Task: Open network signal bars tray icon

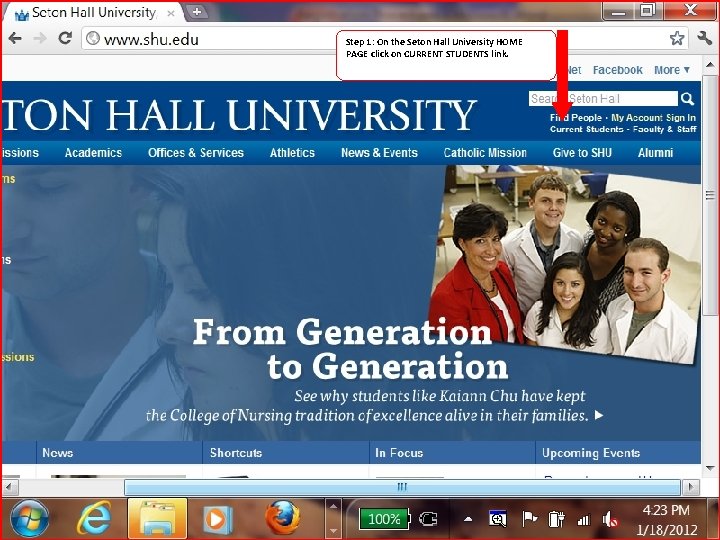Action: [583, 520]
